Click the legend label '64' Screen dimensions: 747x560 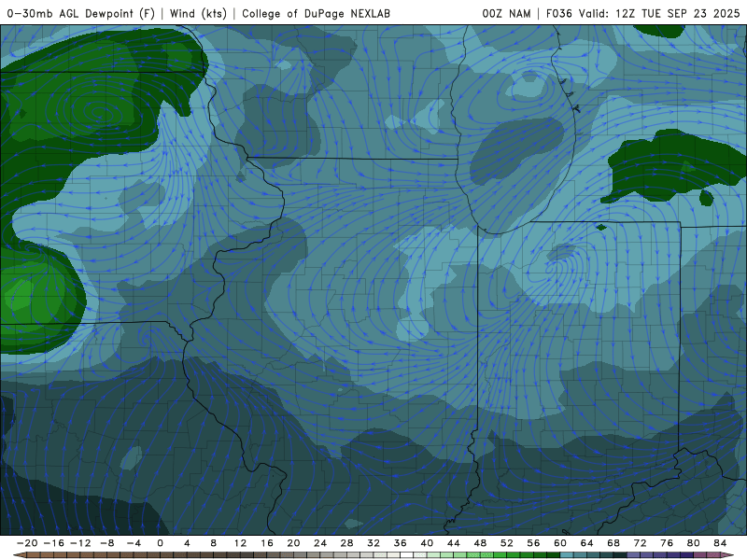pos(587,543)
